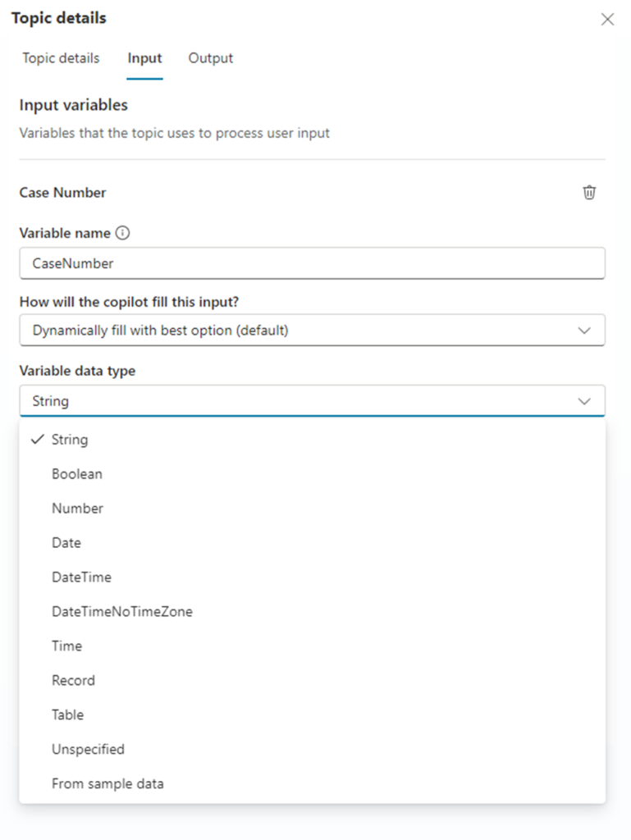Open the Output tab

pos(211,58)
